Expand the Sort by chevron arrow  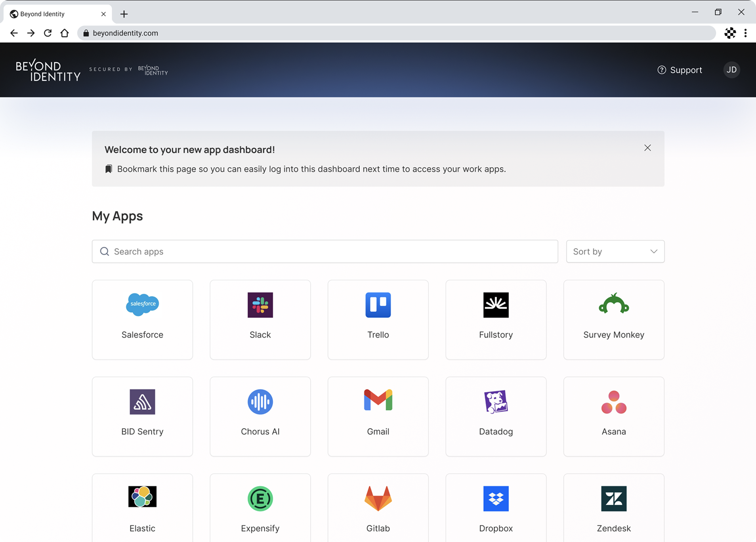click(x=654, y=252)
